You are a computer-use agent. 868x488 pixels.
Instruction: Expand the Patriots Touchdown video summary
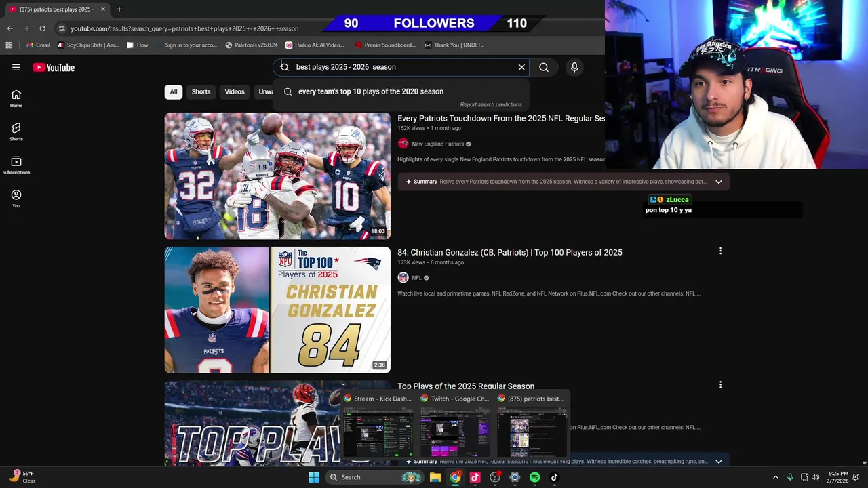[x=719, y=182]
